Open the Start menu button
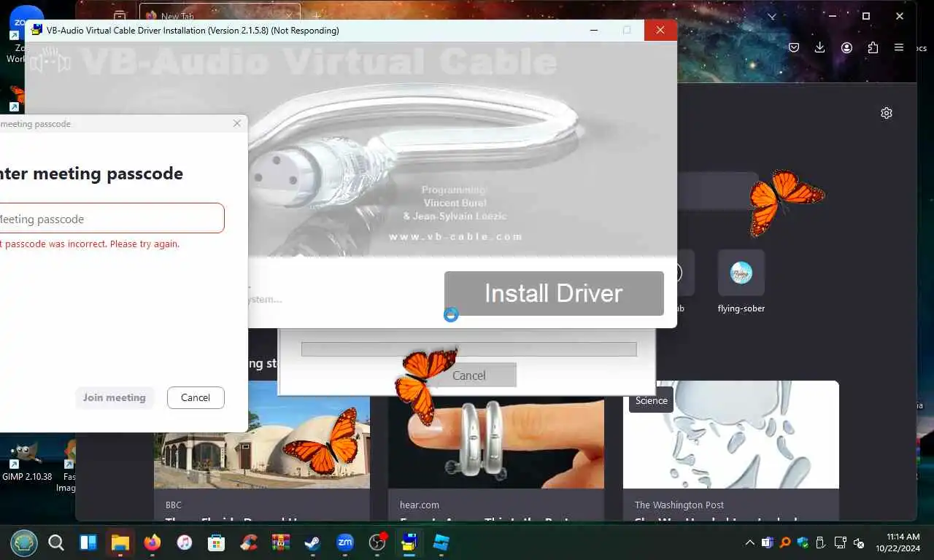Screen dimensions: 934x560 coord(24,542)
